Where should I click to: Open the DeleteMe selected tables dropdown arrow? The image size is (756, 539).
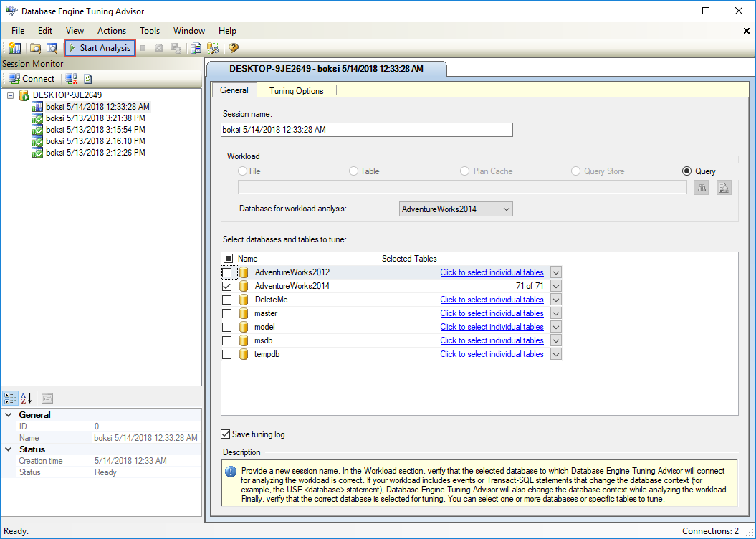(556, 300)
